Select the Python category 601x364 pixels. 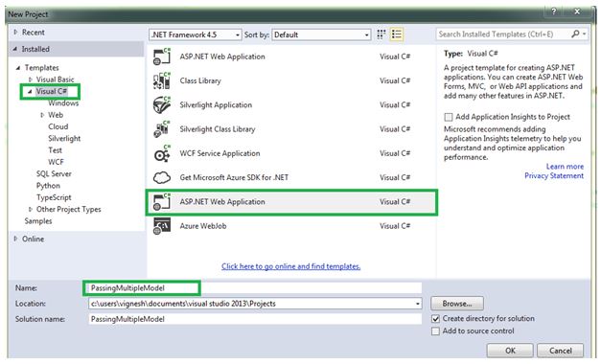[x=48, y=186]
